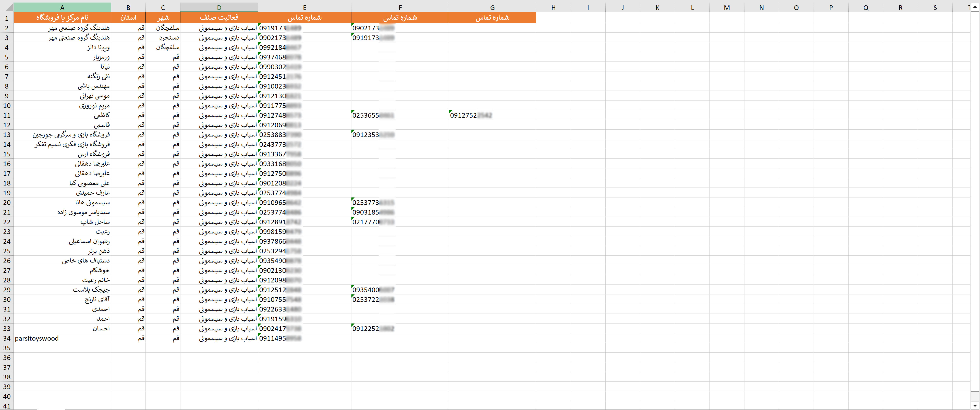Screen dimensions: 980x410
Task: Select column S header
Action: [x=935, y=7]
